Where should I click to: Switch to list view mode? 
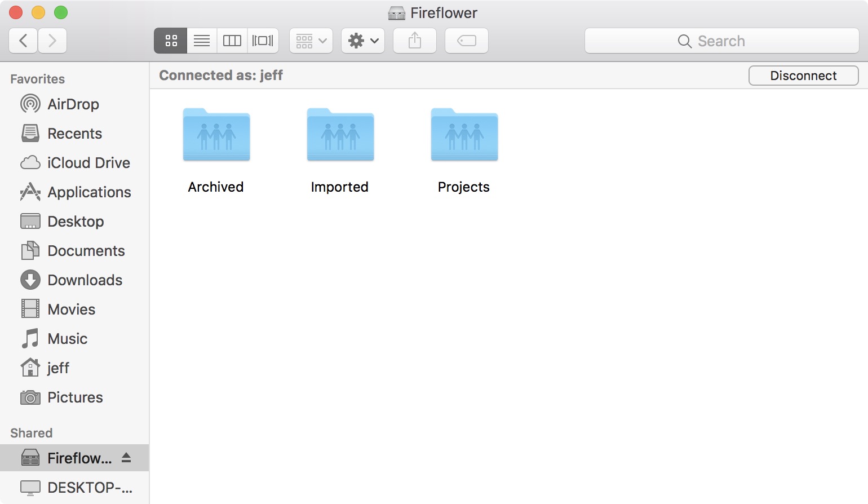click(202, 41)
